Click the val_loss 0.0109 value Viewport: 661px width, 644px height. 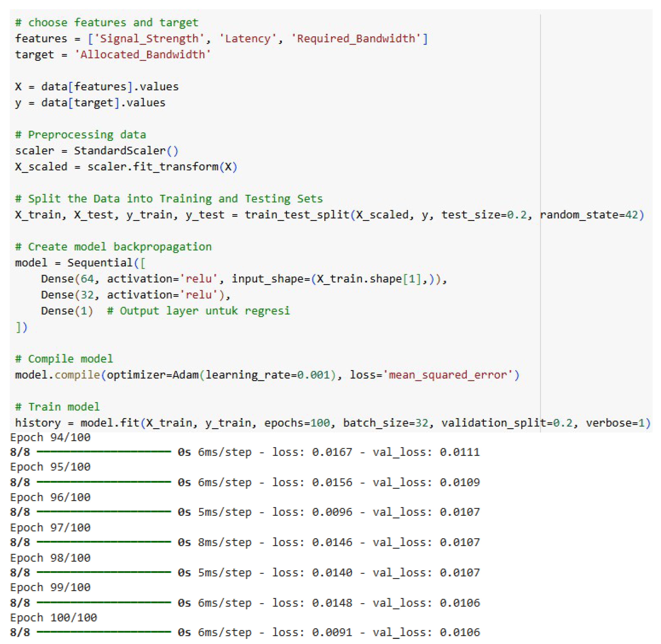[459, 482]
